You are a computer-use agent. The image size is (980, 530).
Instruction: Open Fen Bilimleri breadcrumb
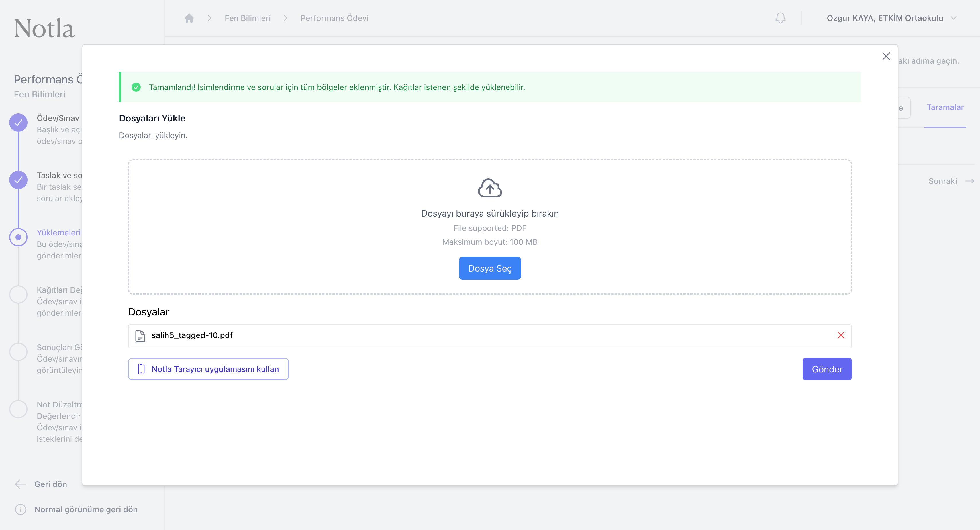click(x=248, y=18)
